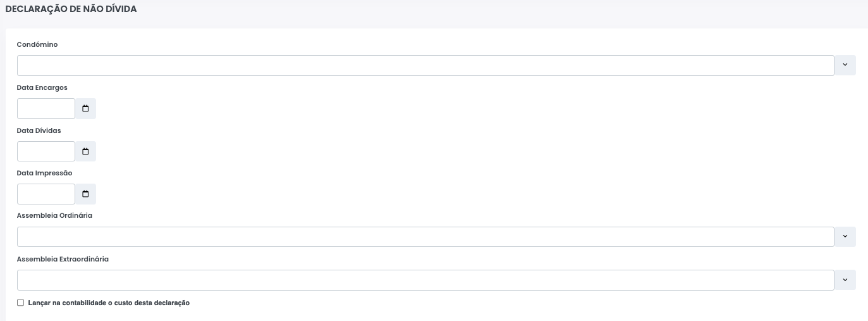Click the Assembleia Extraordinária selection field
This screenshot has height=321, width=868.
pyautogui.click(x=425, y=280)
